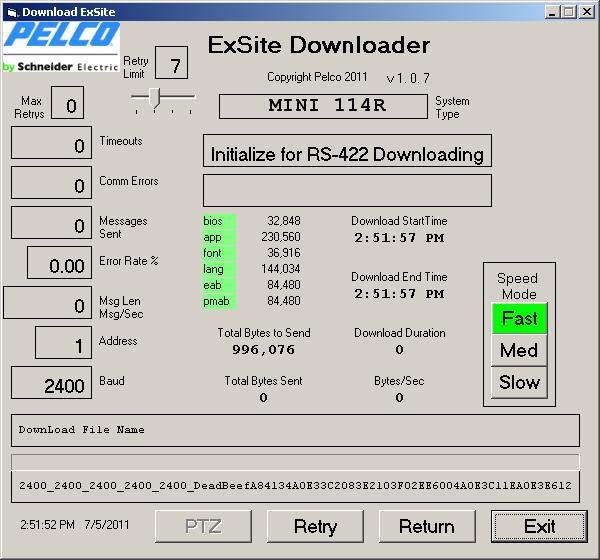Select Slow speed mode

click(519, 382)
